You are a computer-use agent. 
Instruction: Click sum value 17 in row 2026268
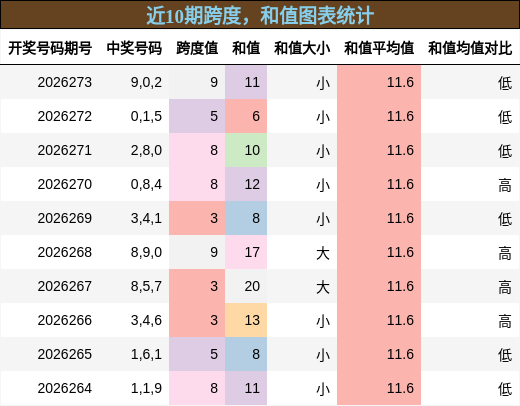click(x=246, y=252)
